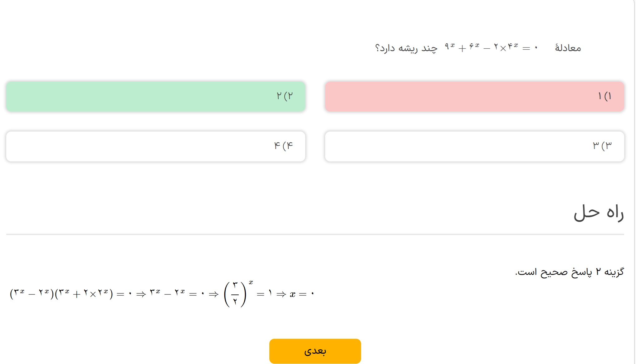Click the text گزینه ۲ پاسخ صحیح است
Viewport: 636px width, 364px height.
[x=570, y=272]
